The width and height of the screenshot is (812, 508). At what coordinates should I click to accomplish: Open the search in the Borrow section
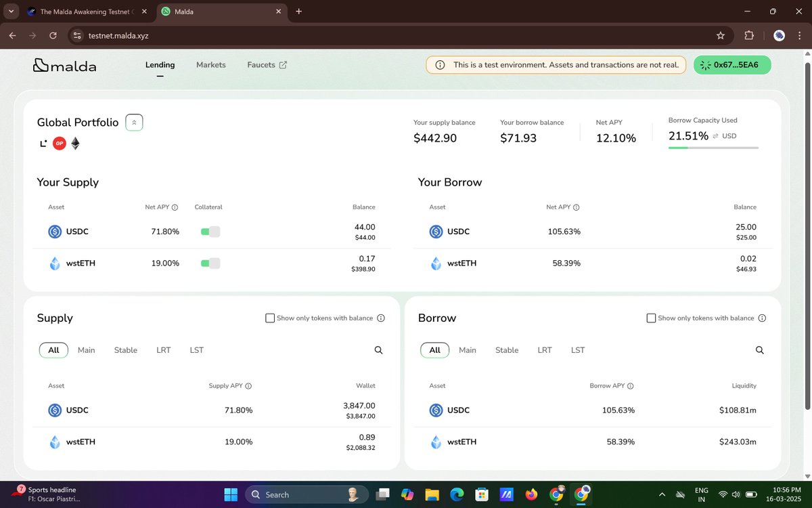point(759,350)
